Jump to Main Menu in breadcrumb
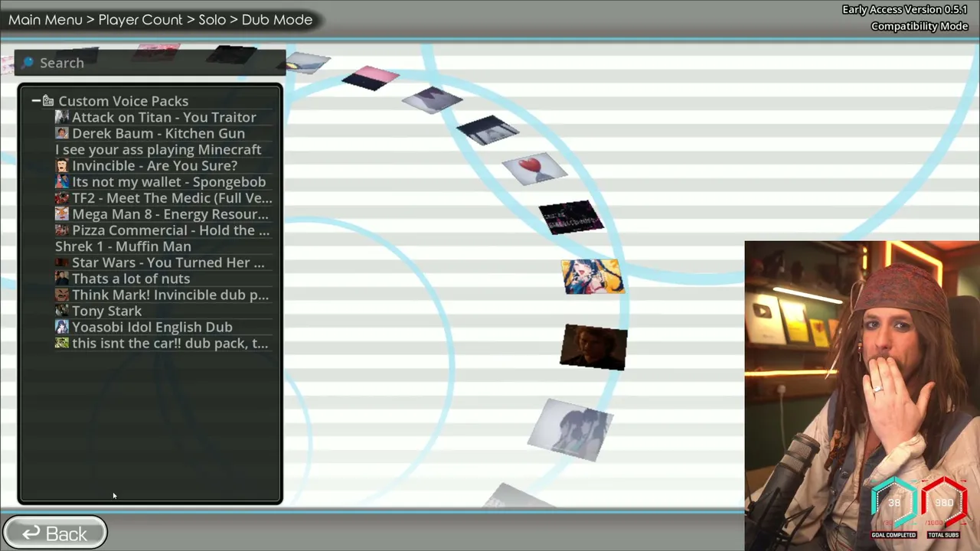 pos(45,20)
